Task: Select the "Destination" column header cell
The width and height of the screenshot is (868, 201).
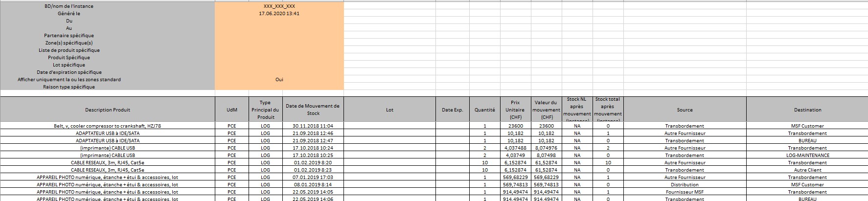Action: tap(807, 110)
